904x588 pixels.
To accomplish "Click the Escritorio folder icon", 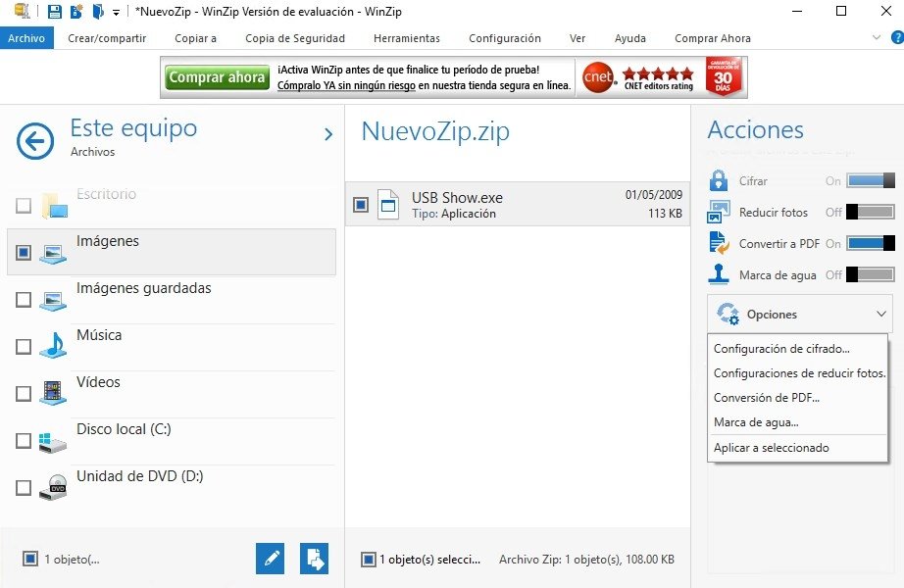I will (54, 205).
